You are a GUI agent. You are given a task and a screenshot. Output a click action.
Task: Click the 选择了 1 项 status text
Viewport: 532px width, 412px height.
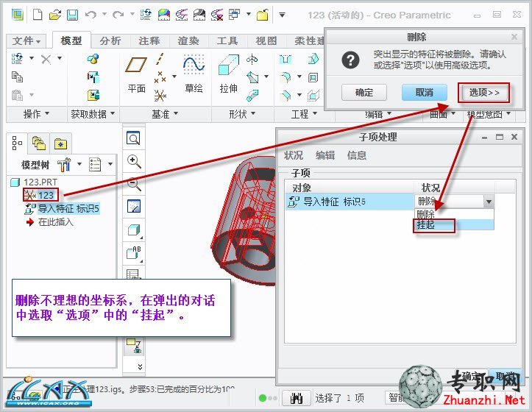tap(340, 398)
